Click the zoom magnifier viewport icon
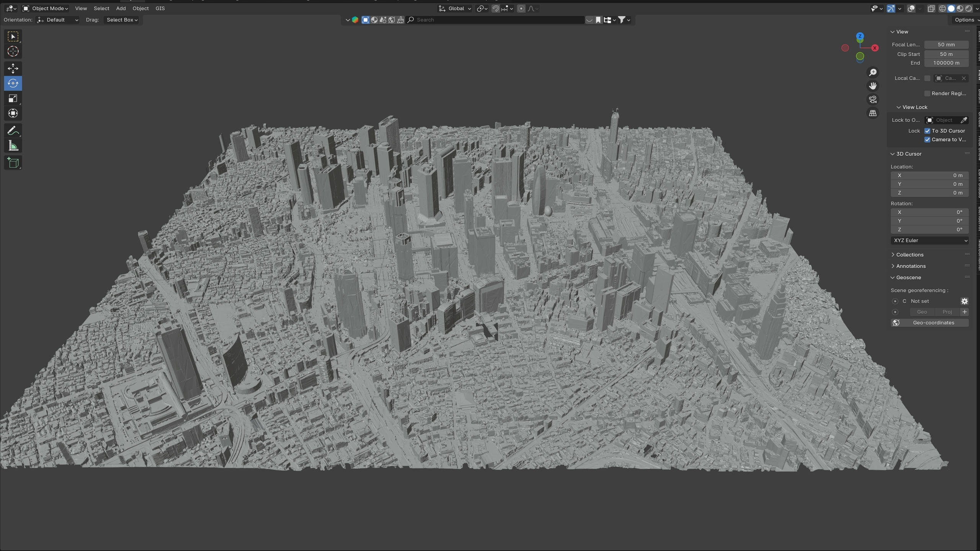The image size is (980, 551). (873, 72)
